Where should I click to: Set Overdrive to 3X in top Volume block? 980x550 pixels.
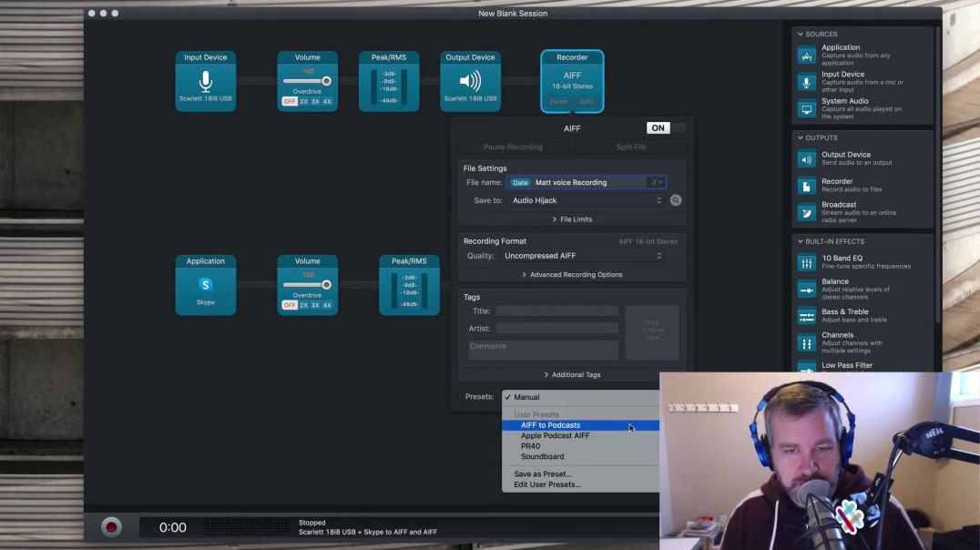(x=316, y=101)
